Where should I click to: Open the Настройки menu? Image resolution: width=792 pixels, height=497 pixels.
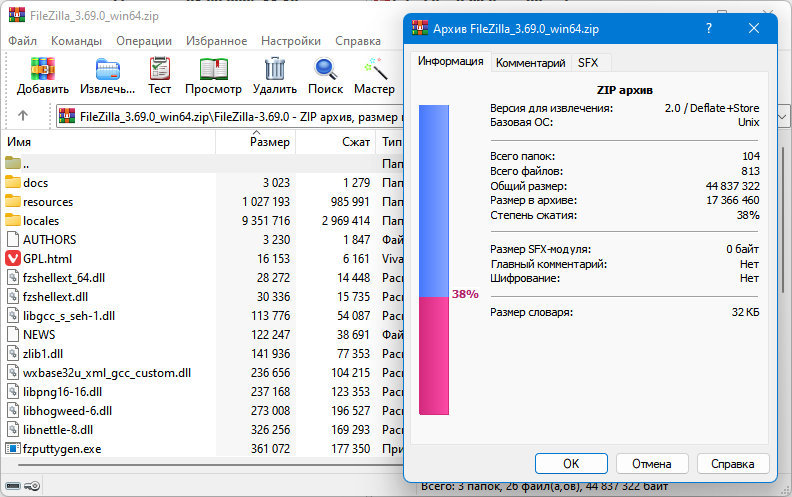291,41
